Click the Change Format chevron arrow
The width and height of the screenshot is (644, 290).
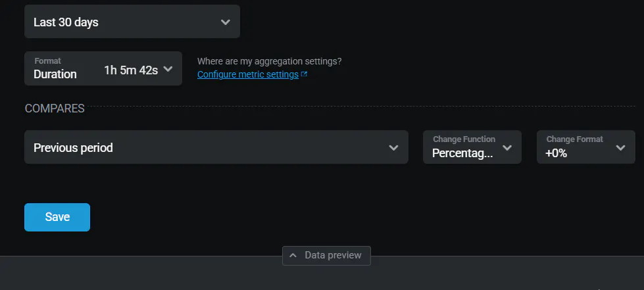(x=620, y=148)
